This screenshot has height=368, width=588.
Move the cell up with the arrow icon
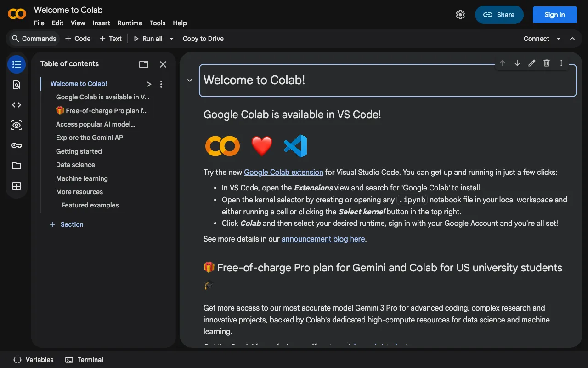[502, 63]
